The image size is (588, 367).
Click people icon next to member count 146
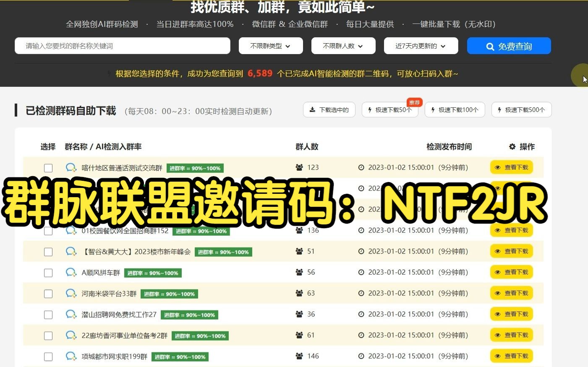click(x=299, y=356)
